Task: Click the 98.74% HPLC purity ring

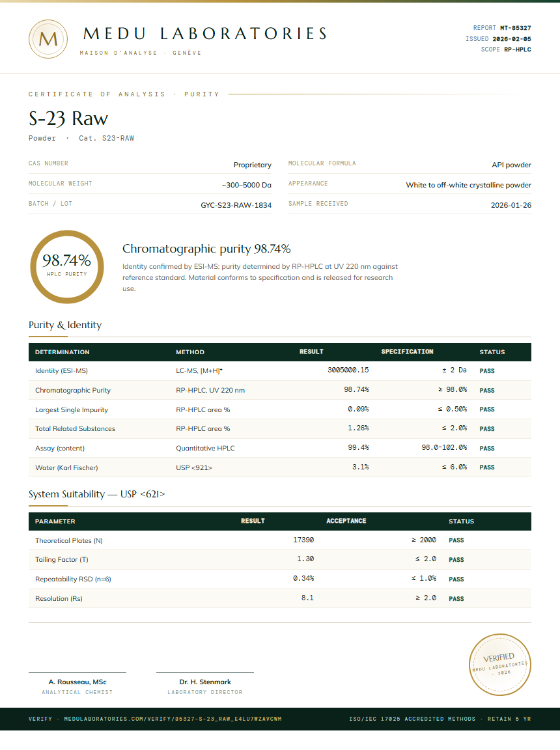Action: click(x=67, y=267)
